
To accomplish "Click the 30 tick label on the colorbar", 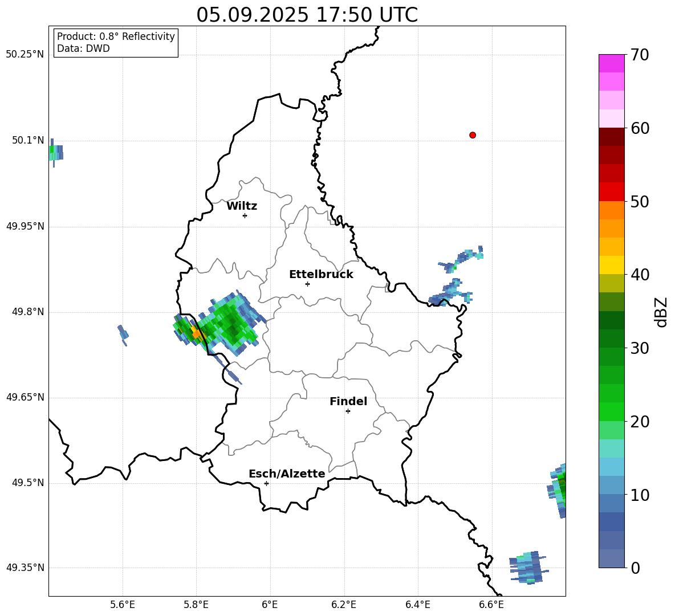I will click(640, 348).
